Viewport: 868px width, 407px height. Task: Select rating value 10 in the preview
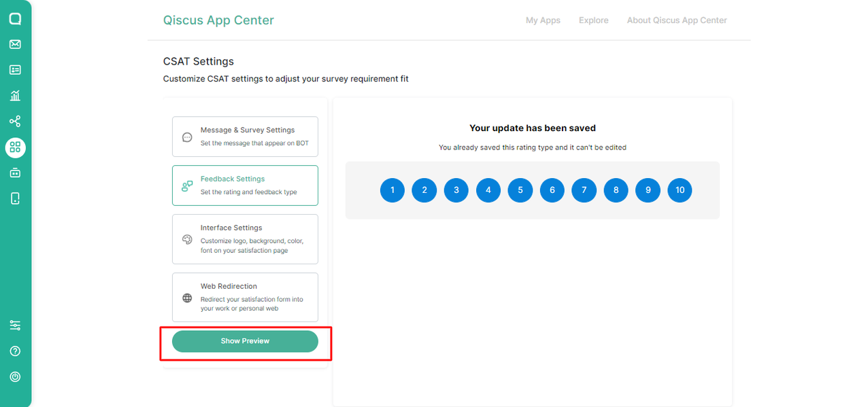tap(680, 190)
